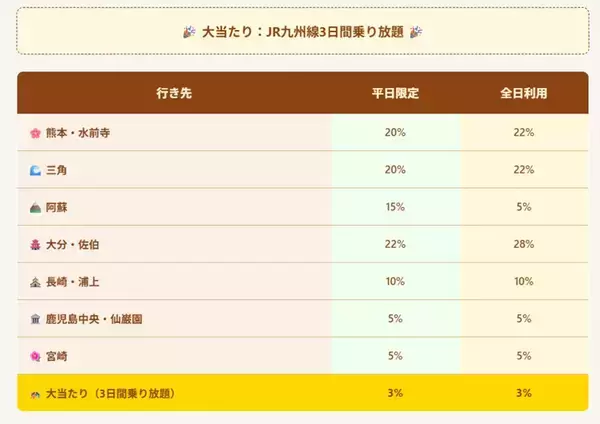Open the 鹿児島中央・仙巌園 destination text

pos(102,319)
